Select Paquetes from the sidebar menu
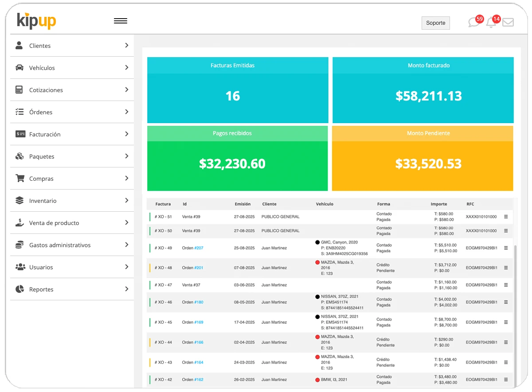Screen dimensions: 532x392 [42, 156]
